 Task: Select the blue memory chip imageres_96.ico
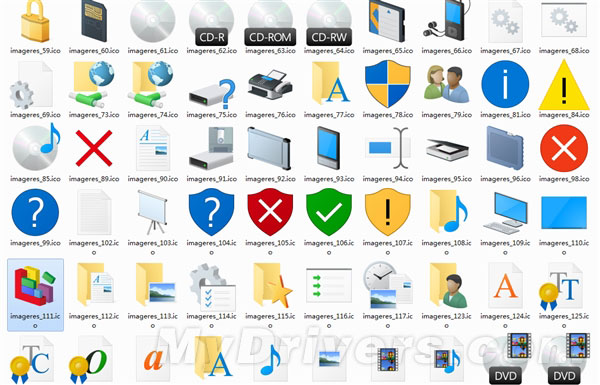tap(505, 148)
